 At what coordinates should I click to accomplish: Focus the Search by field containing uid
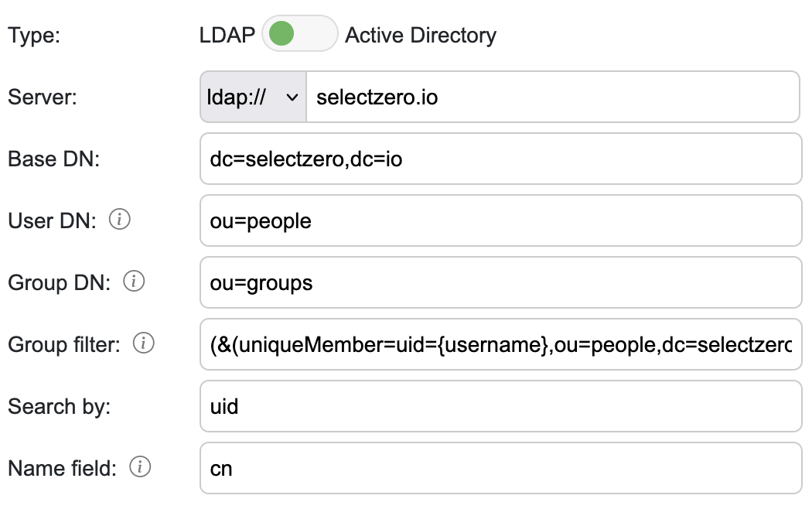[x=500, y=406]
